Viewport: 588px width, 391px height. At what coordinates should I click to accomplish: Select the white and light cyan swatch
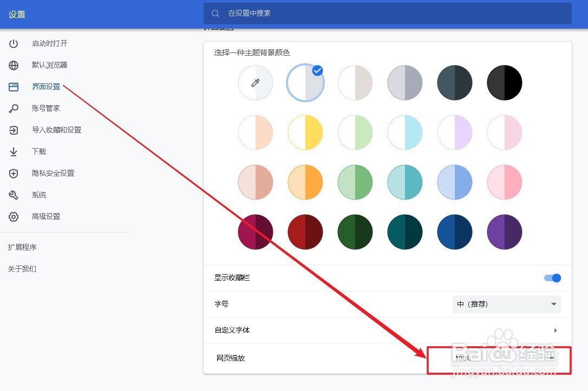point(405,132)
